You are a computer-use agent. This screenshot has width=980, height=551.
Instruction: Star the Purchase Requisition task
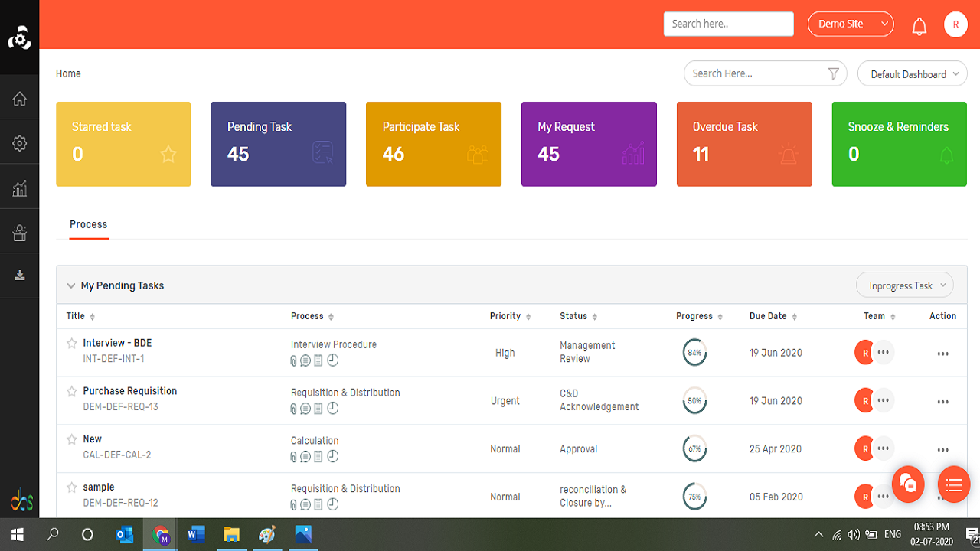click(x=71, y=391)
